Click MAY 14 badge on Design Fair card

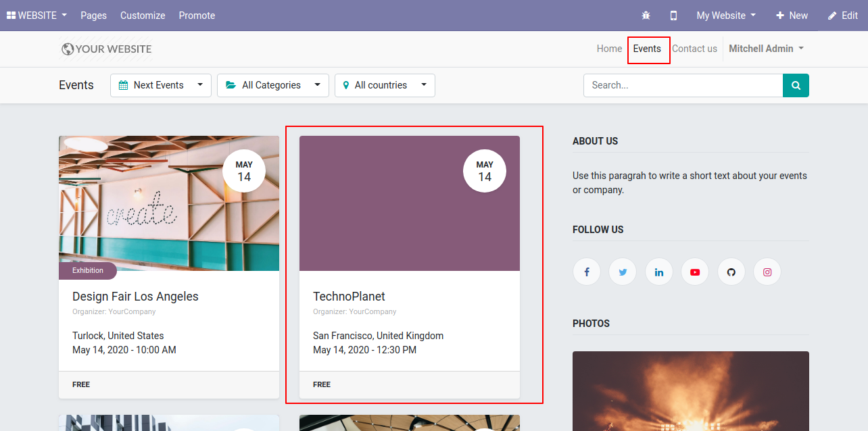pyautogui.click(x=244, y=171)
